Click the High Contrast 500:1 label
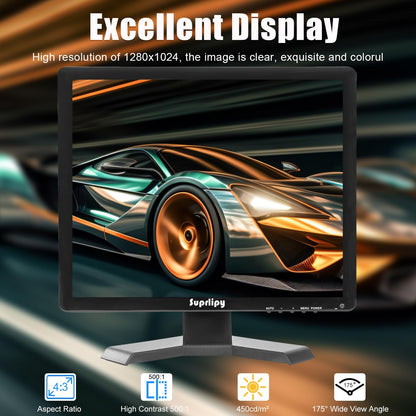 click(155, 409)
